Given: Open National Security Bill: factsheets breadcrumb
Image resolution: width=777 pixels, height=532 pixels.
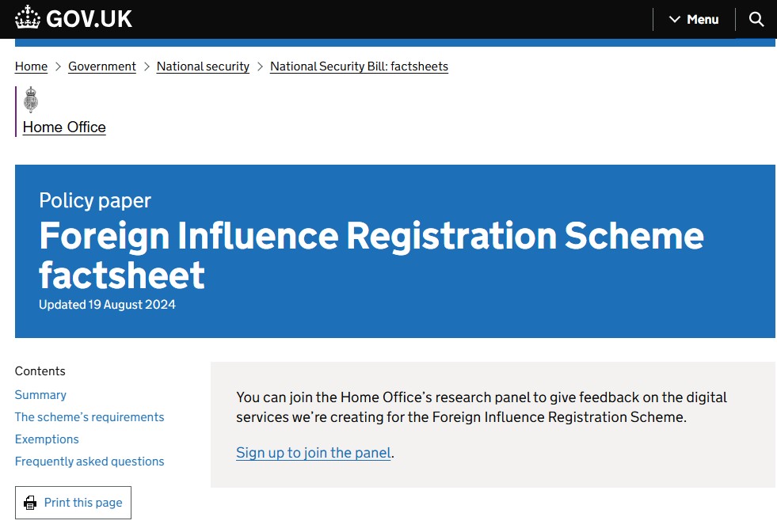Looking at the screenshot, I should (x=359, y=66).
